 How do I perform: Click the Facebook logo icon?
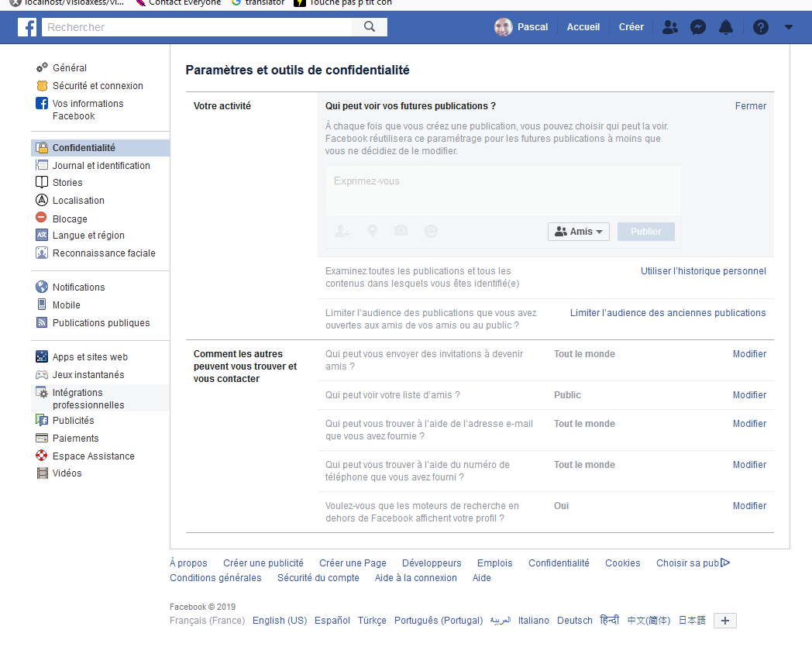pos(27,27)
